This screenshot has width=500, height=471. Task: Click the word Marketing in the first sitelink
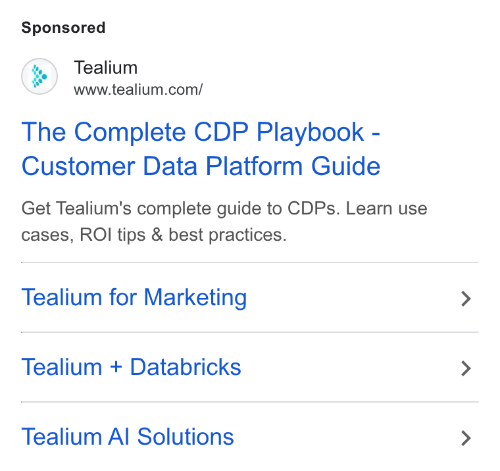pyautogui.click(x=195, y=297)
